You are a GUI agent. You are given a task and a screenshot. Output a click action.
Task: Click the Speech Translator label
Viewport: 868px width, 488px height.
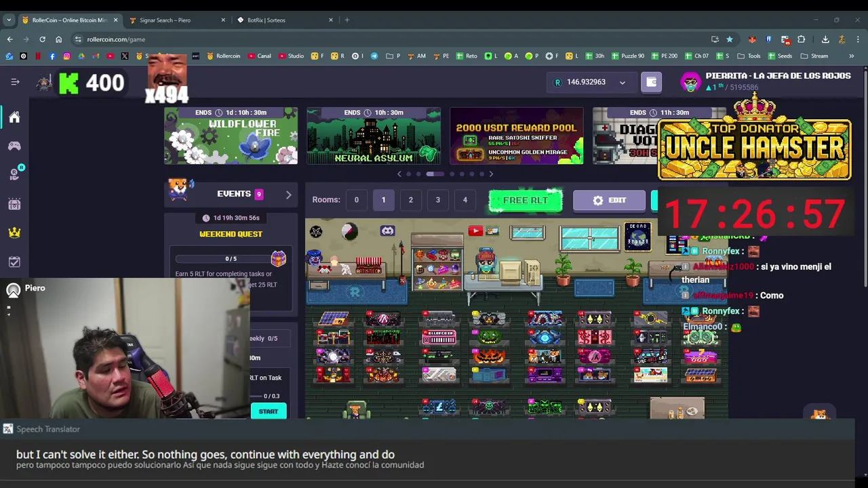pyautogui.click(x=48, y=429)
